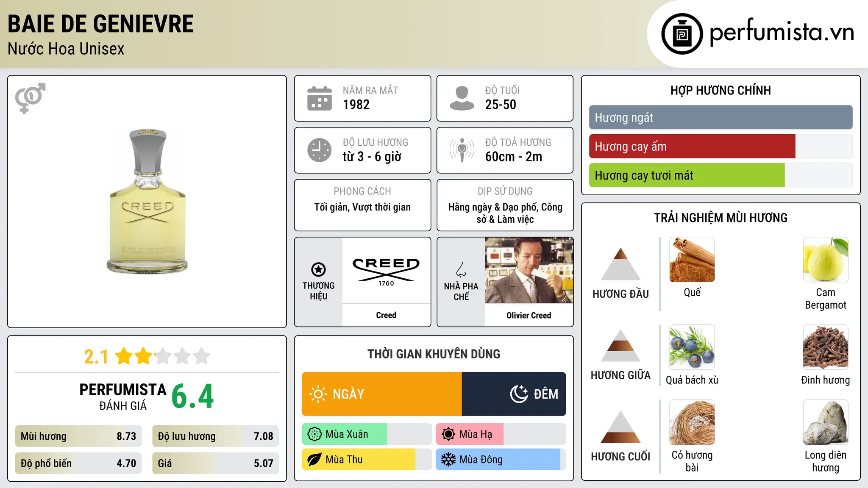Screen dimensions: 868x488
Task: Click the HỢP HƯƠNG CHÍNH heading
Action: point(721,90)
